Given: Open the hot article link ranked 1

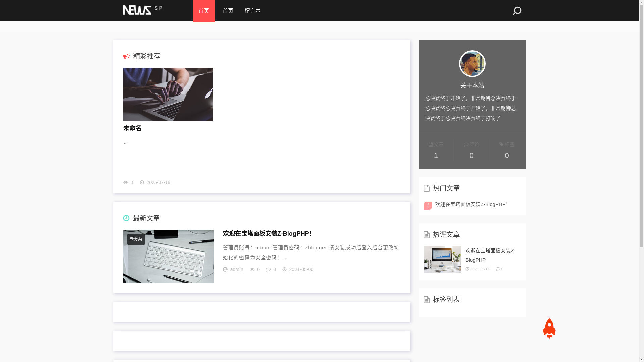Looking at the screenshot, I should [x=472, y=204].
